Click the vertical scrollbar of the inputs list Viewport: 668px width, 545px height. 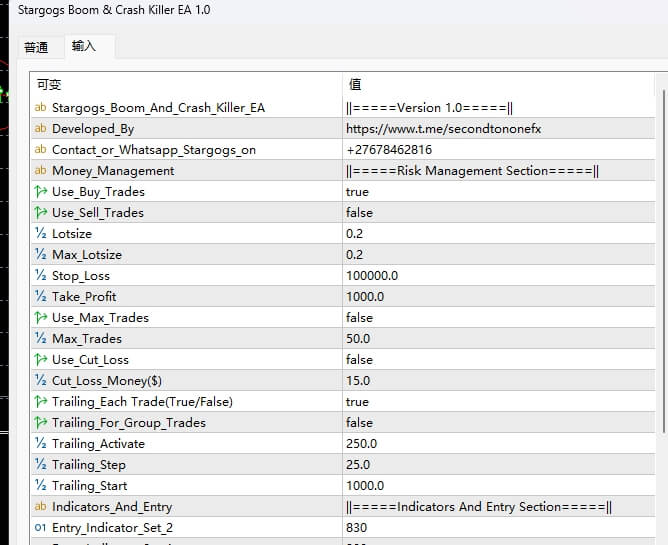click(661, 300)
